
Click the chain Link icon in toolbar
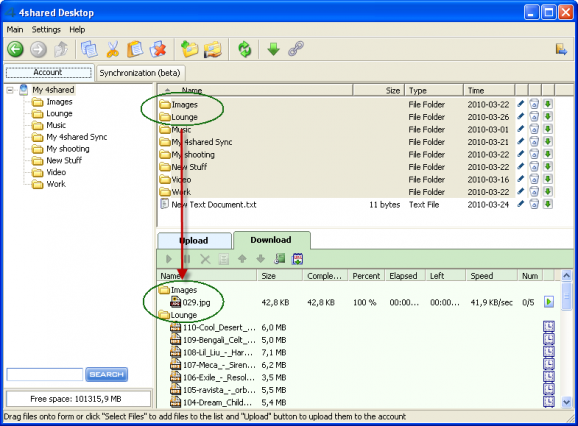[x=296, y=49]
